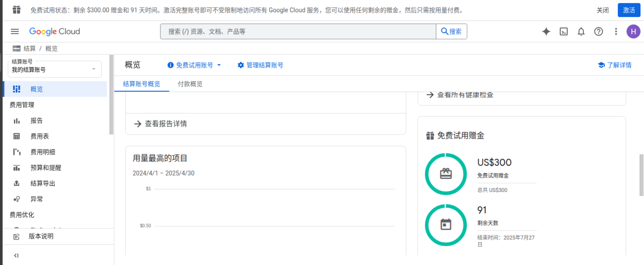
Task: Click in the search resources input field
Action: point(298,31)
